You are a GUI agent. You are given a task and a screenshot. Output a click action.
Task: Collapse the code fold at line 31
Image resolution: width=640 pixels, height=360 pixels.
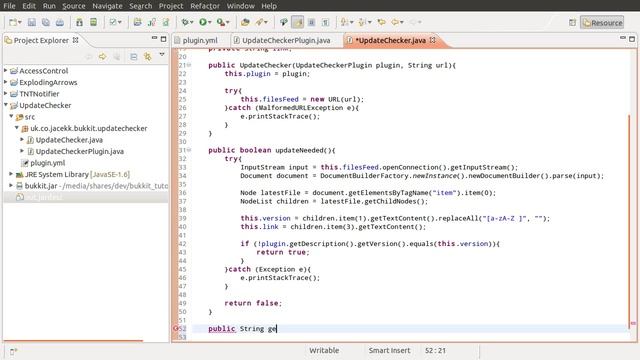click(189, 150)
